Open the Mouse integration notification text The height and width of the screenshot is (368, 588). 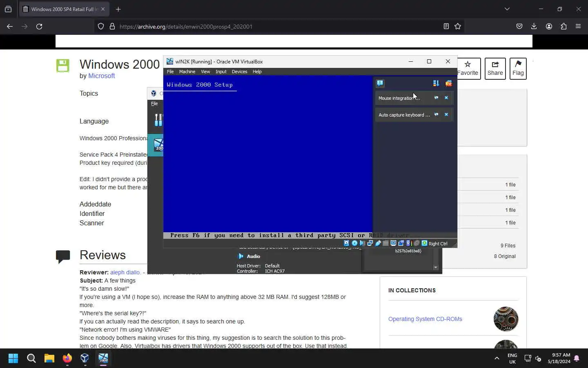[399, 98]
